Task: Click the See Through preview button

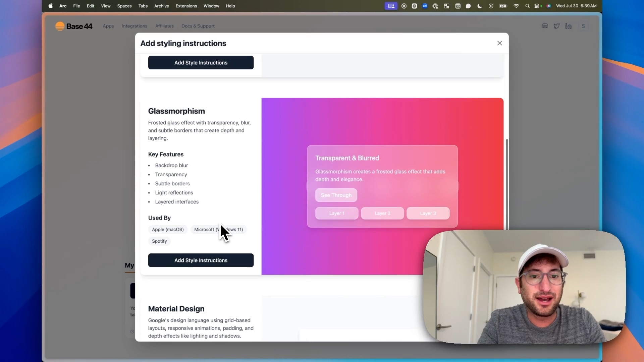Action: tap(336, 195)
